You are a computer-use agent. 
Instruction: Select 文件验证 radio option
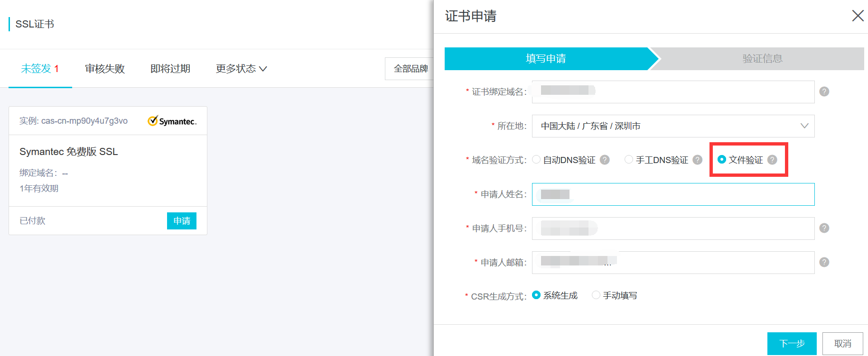point(722,160)
